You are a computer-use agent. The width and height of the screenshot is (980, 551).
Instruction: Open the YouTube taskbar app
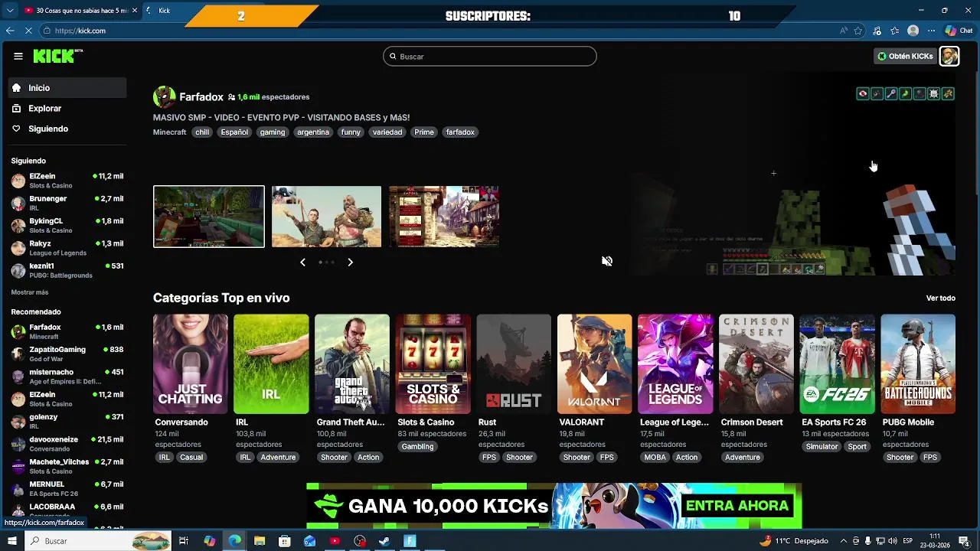click(x=335, y=541)
